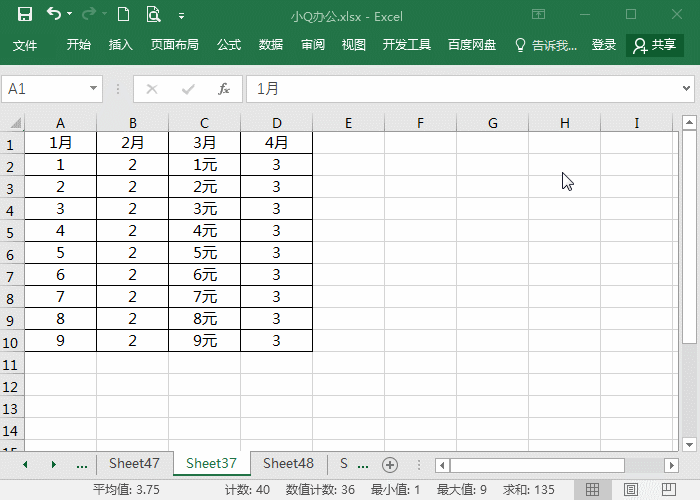
Task: Click the right ellipsis after sheet tabs
Action: (x=363, y=466)
